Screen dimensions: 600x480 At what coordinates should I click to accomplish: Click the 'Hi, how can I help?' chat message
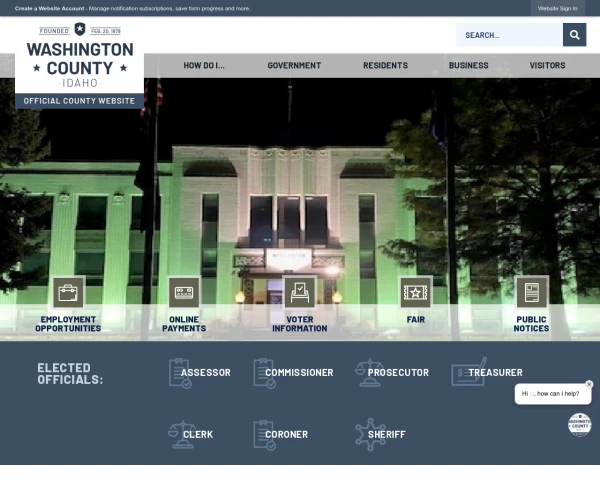click(553, 394)
